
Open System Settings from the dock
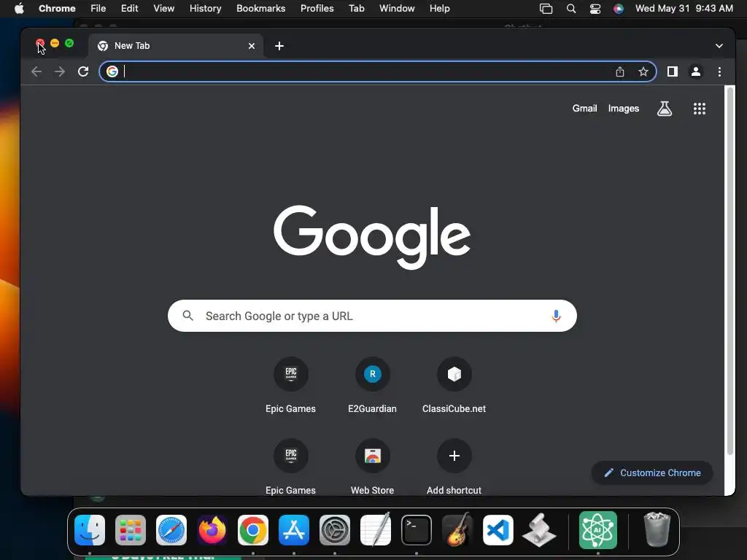334,530
